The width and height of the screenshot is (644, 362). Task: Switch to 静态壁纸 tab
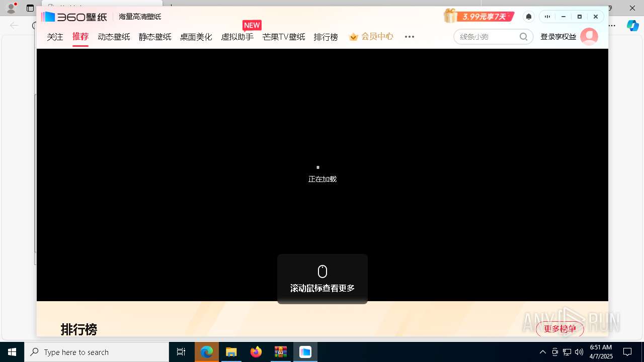pos(155,37)
